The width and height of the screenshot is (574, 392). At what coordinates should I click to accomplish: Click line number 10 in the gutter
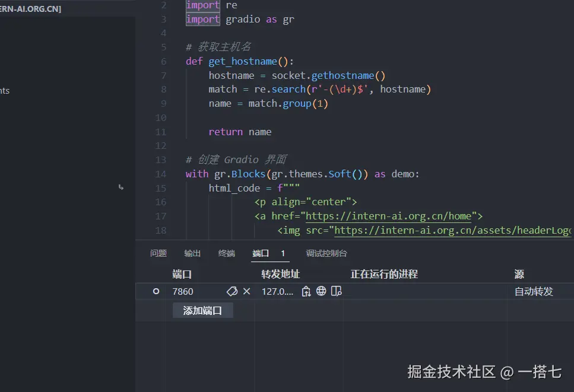[161, 118]
